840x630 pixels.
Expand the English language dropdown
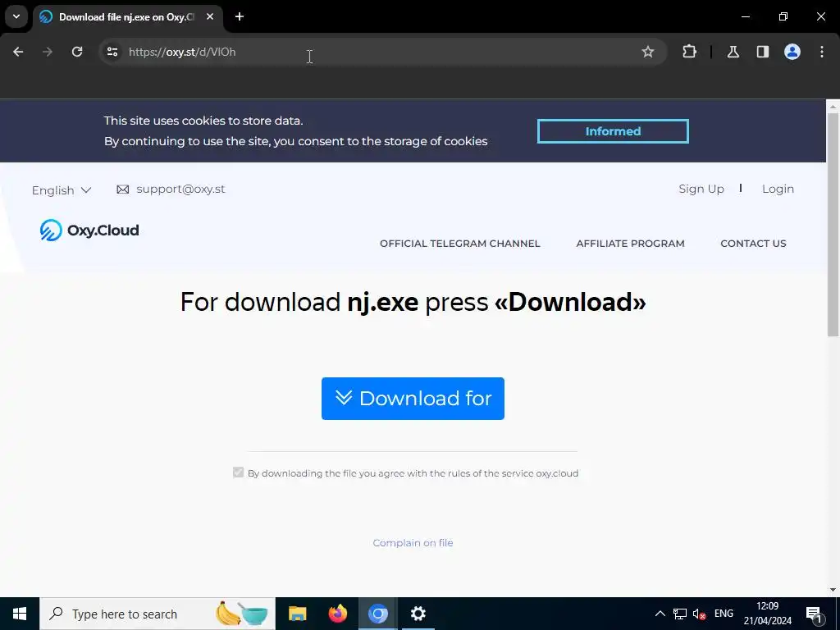pyautogui.click(x=62, y=190)
